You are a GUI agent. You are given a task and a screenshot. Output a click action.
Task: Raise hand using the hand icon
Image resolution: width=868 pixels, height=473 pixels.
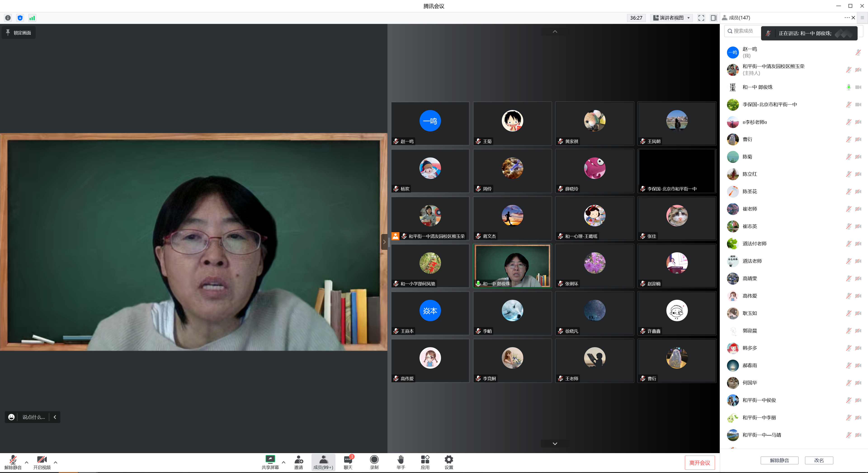(400, 460)
